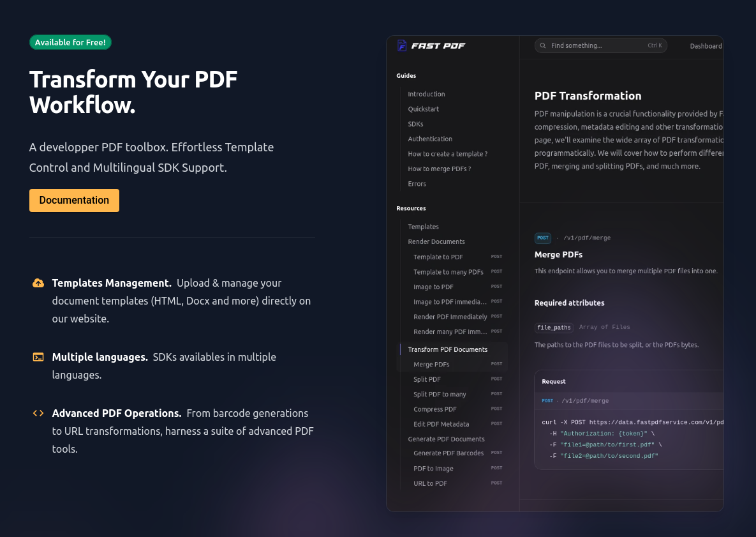Select Introduction in the Guides section
Screen dimensions: 756x537
tap(426, 94)
